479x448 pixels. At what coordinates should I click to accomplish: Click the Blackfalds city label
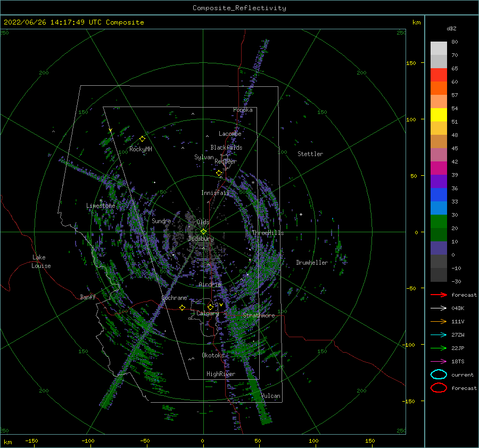226,148
